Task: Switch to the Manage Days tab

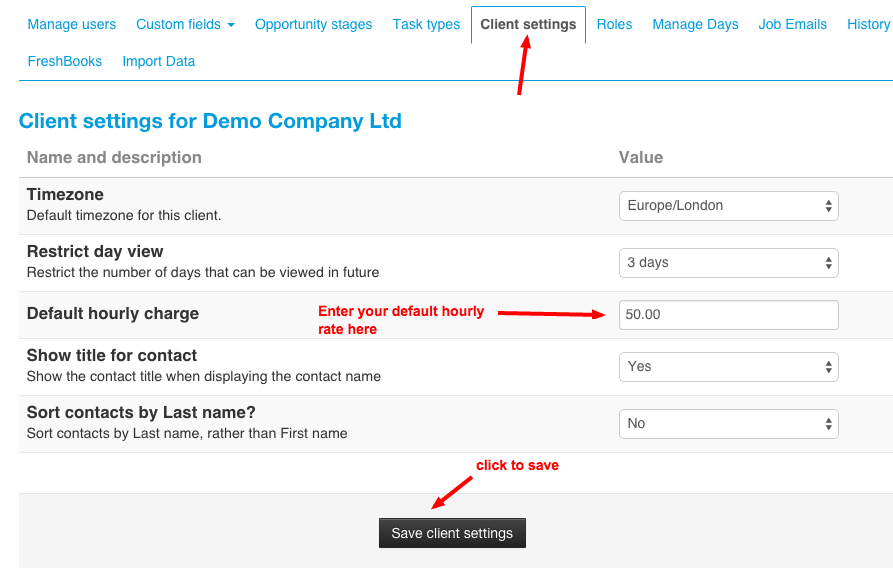Action: tap(695, 24)
